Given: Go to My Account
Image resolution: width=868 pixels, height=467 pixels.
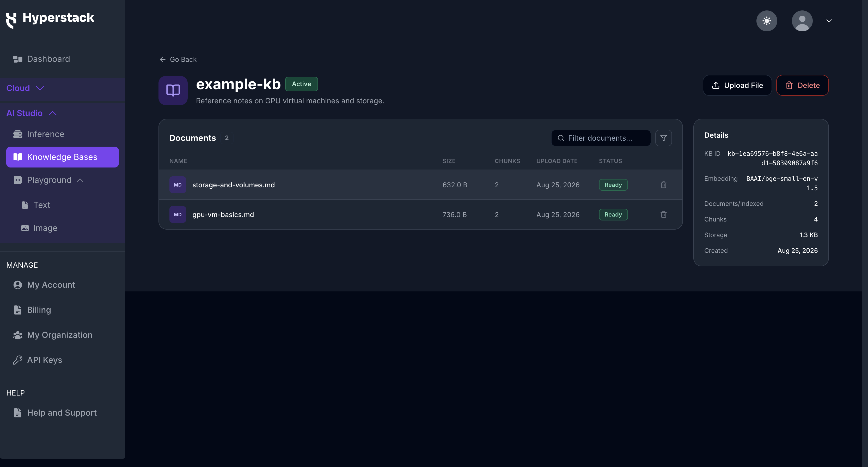Looking at the screenshot, I should 63,285.
